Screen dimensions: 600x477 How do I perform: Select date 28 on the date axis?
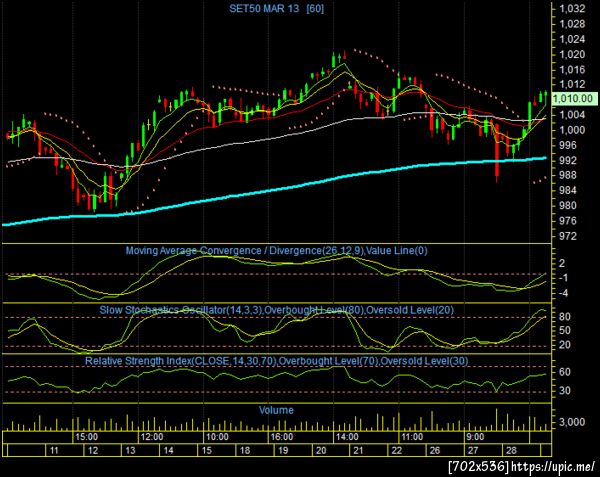[x=511, y=450]
